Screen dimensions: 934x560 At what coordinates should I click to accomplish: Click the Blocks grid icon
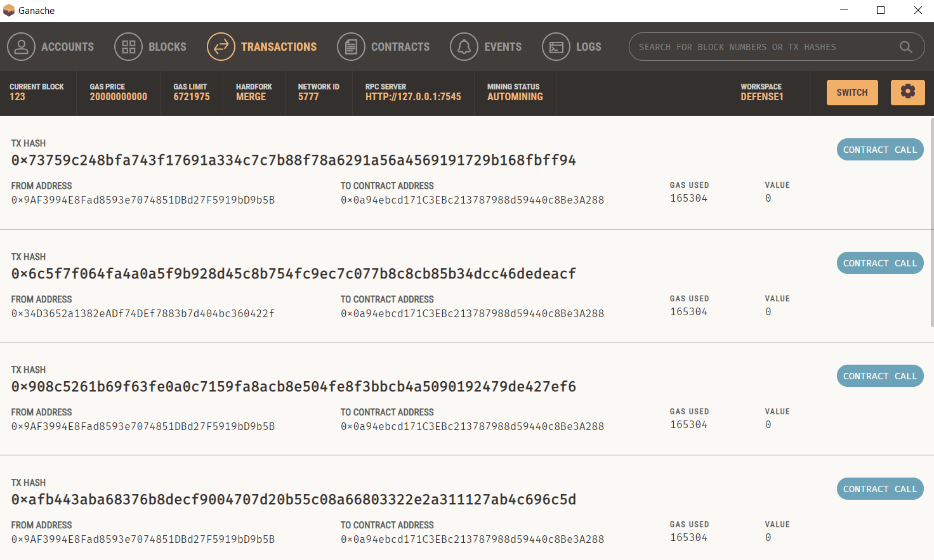click(128, 47)
